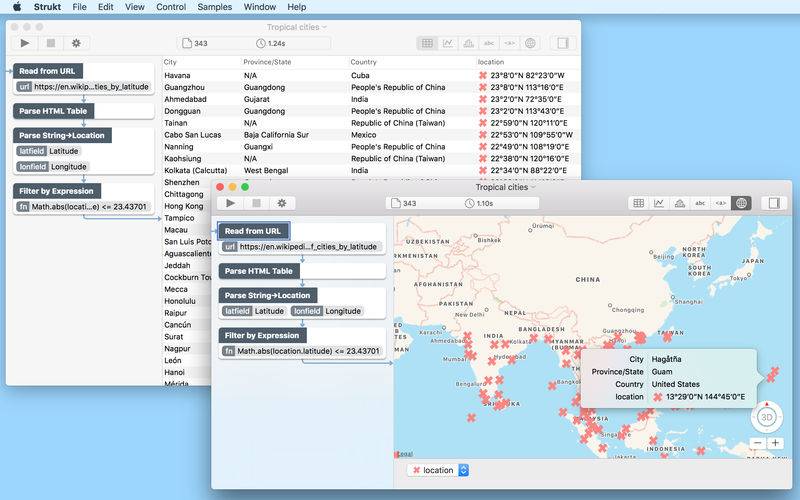Switch to the abc text view in front window

700,203
